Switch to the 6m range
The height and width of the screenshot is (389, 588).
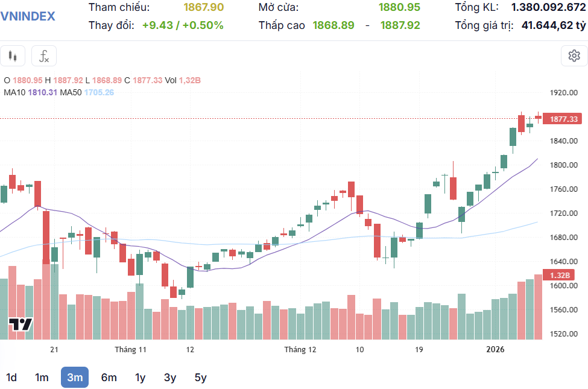[x=109, y=378]
